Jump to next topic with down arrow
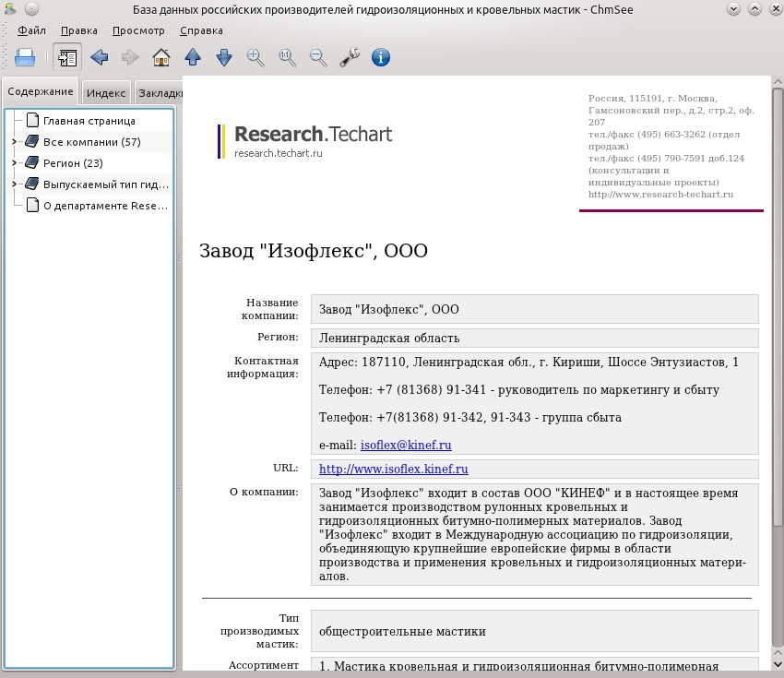Viewport: 784px width, 678px height. pyautogui.click(x=224, y=57)
